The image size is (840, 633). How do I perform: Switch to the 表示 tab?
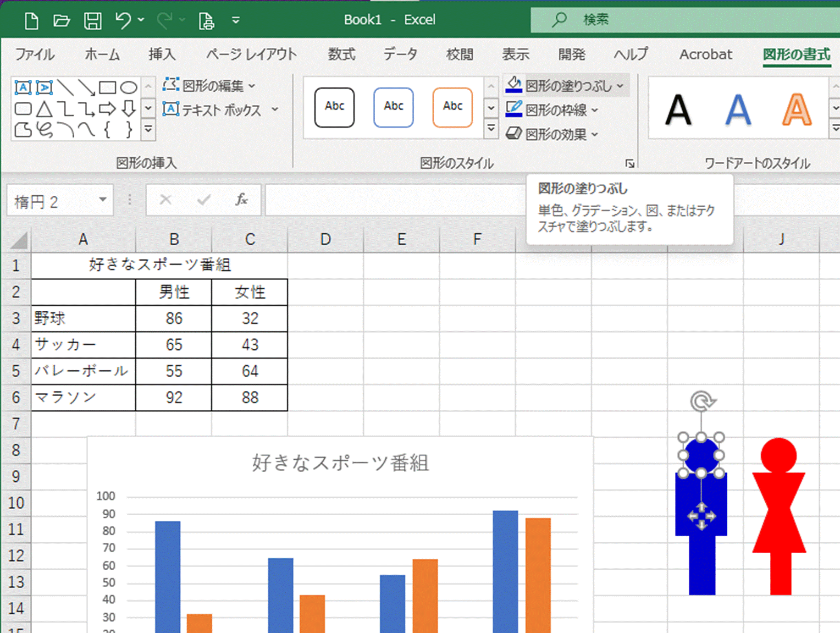pos(515,55)
